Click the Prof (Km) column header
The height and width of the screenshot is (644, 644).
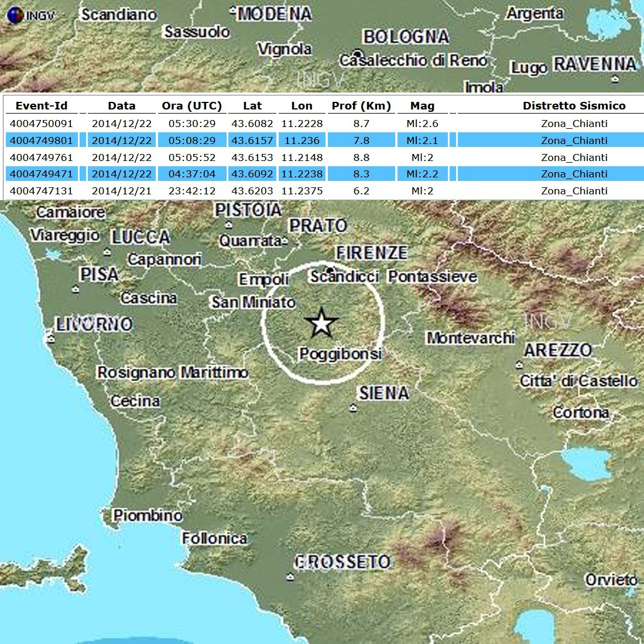[x=361, y=106]
